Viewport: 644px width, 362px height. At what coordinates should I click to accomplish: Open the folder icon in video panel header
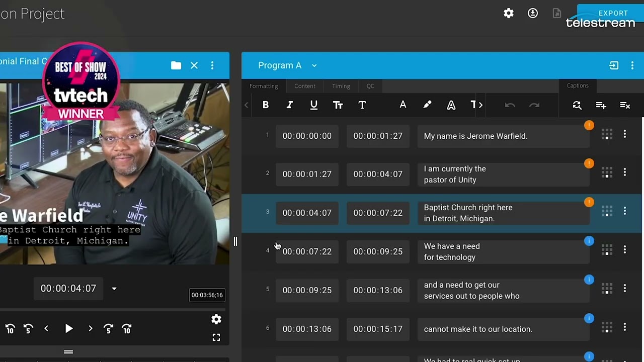[176, 65]
